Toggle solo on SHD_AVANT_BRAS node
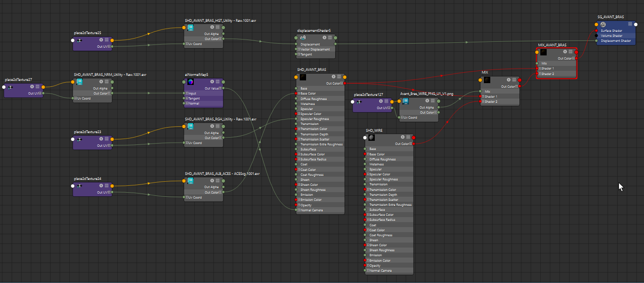The image size is (644, 283). [x=333, y=77]
